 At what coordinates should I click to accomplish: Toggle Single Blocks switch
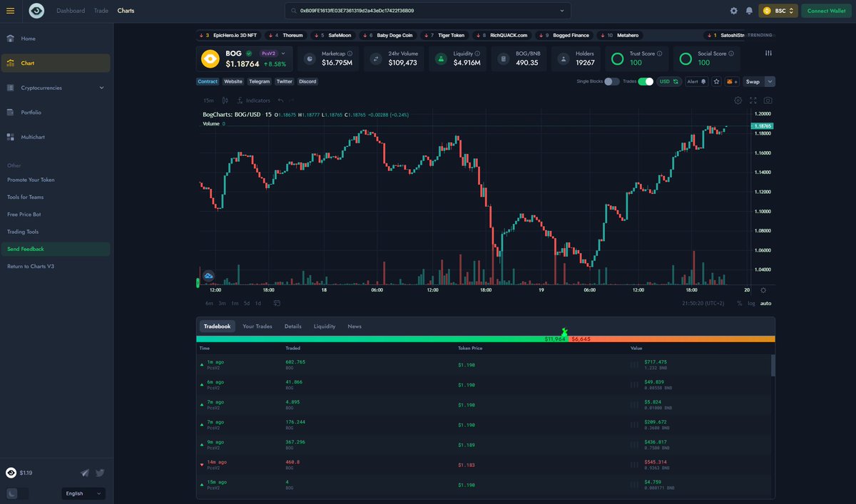(x=612, y=81)
